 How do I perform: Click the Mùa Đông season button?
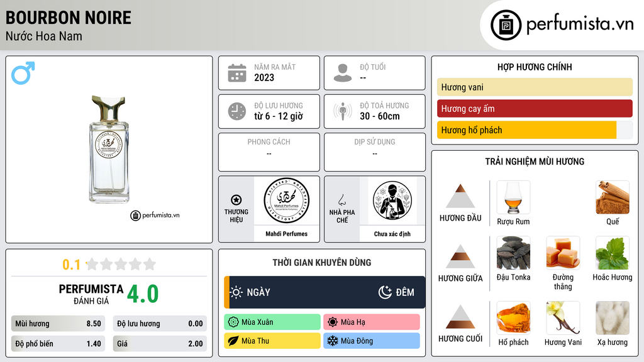pos(372,341)
